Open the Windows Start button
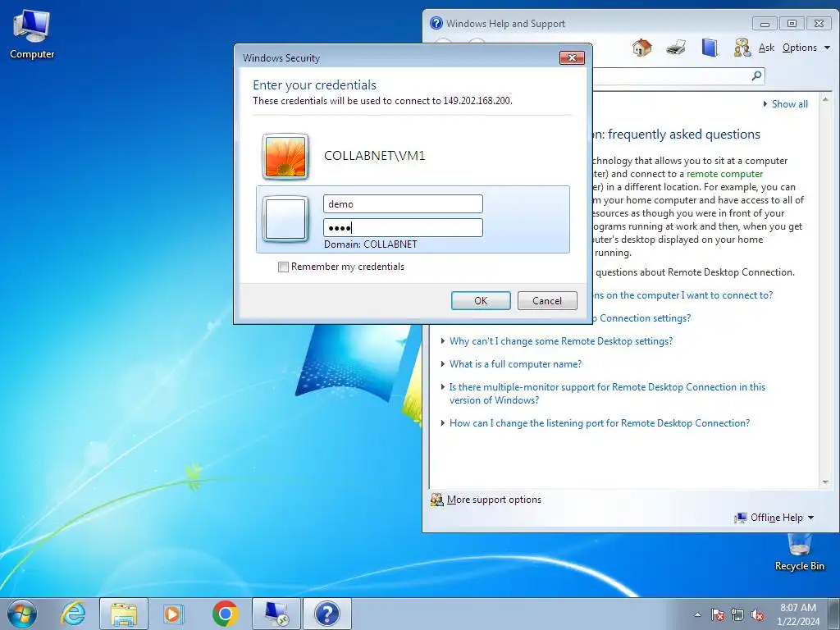The width and height of the screenshot is (840, 630). [22, 614]
